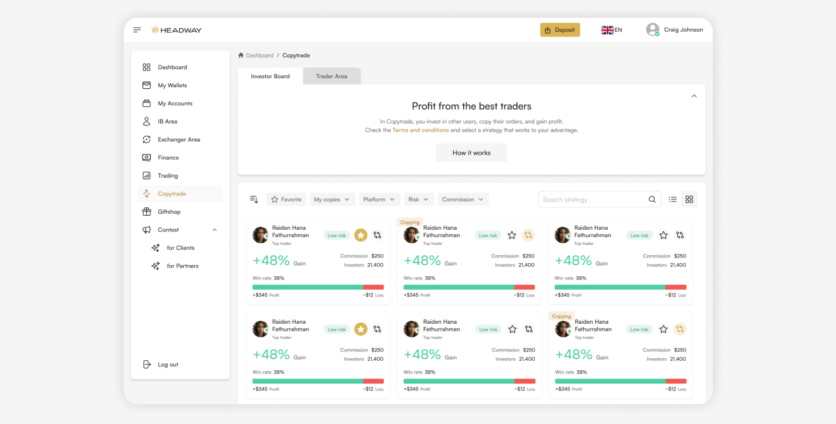The width and height of the screenshot is (836, 424).
Task: Click the filter settings icon beside Favorite
Action: pos(254,199)
